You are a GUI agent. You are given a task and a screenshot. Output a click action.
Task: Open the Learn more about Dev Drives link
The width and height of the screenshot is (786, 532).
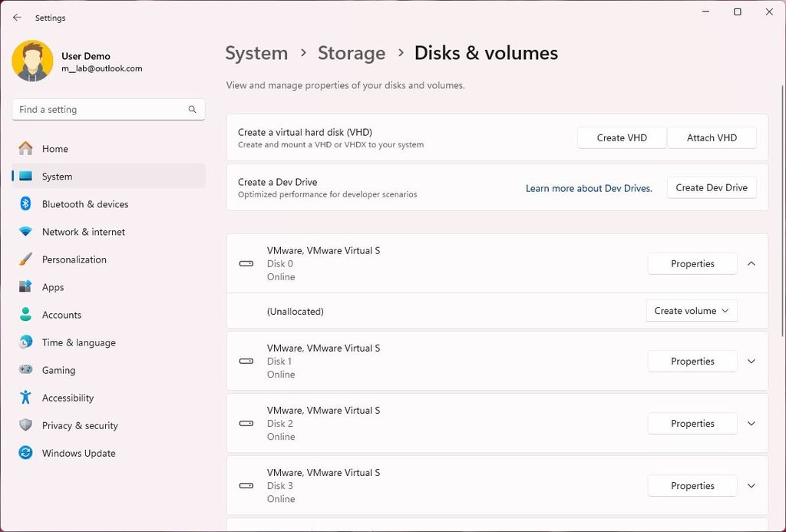pos(589,187)
